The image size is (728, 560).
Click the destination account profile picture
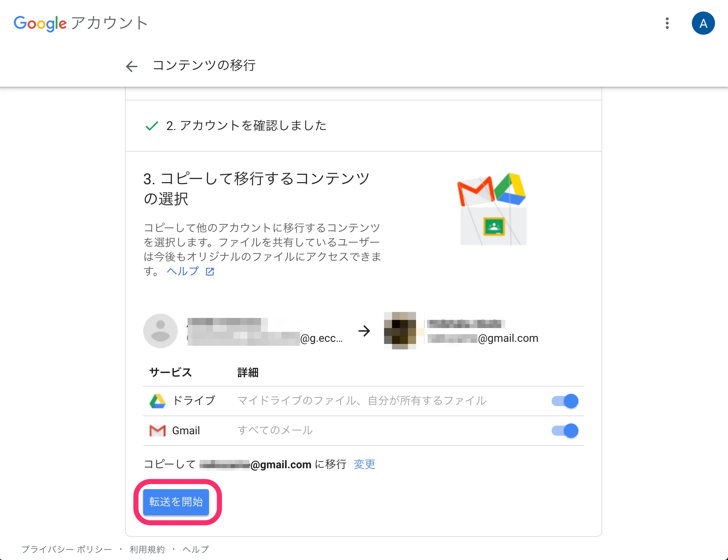click(400, 331)
